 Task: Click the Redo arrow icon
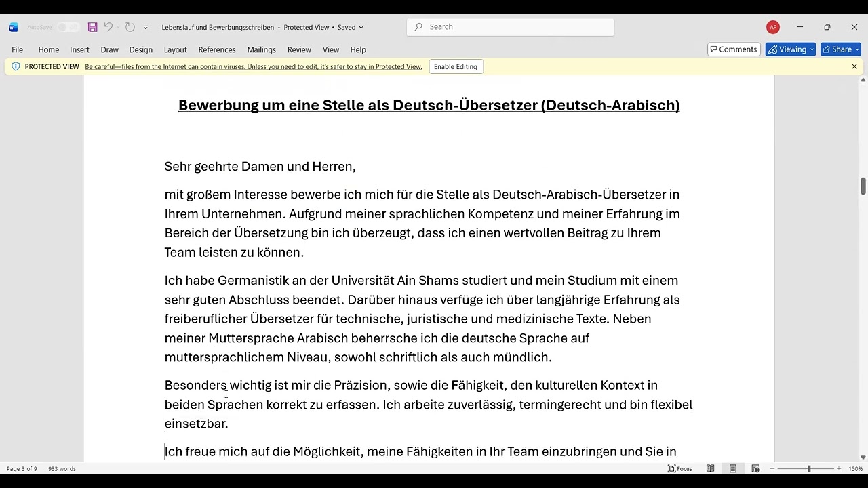(130, 27)
